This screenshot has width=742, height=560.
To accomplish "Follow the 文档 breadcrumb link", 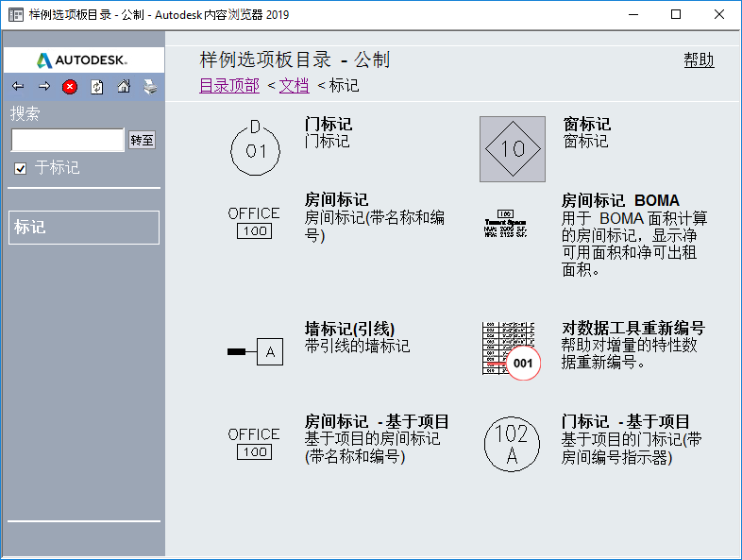I will tap(295, 86).
